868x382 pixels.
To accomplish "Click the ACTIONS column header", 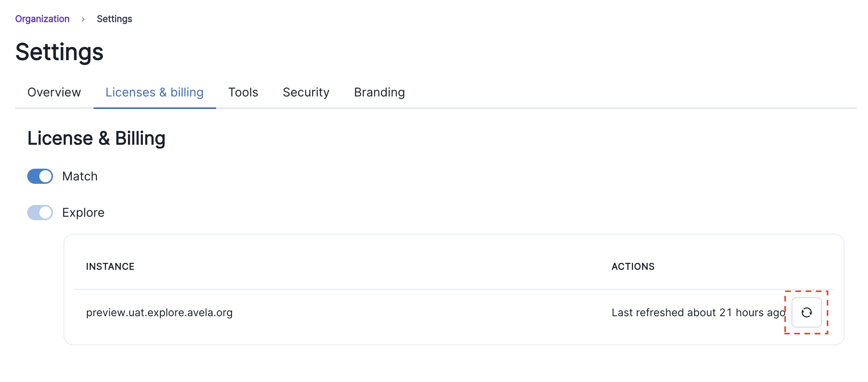I will (633, 267).
